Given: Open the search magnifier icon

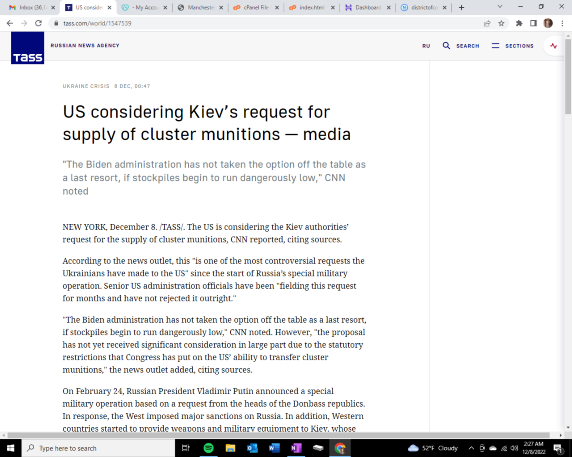Looking at the screenshot, I should (446, 46).
